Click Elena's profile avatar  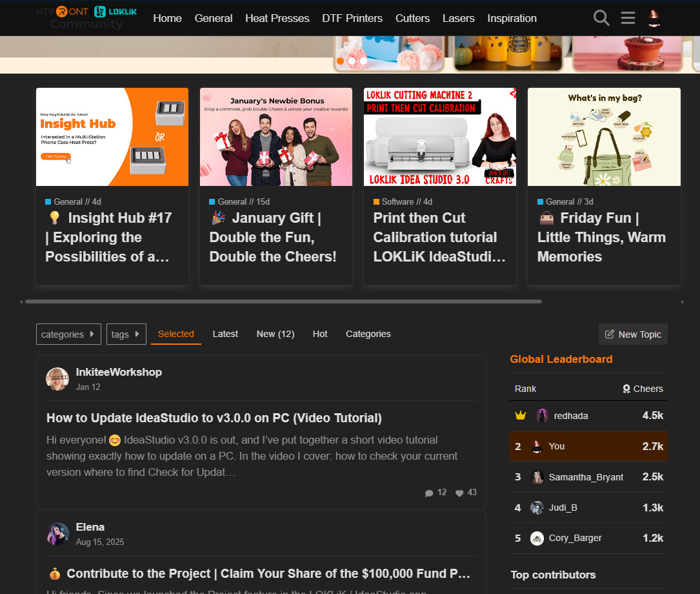pos(57,534)
